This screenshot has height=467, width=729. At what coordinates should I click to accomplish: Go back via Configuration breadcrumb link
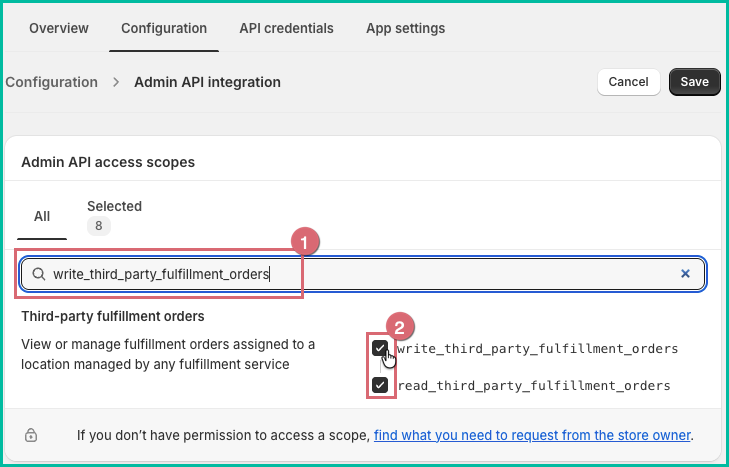[x=52, y=82]
